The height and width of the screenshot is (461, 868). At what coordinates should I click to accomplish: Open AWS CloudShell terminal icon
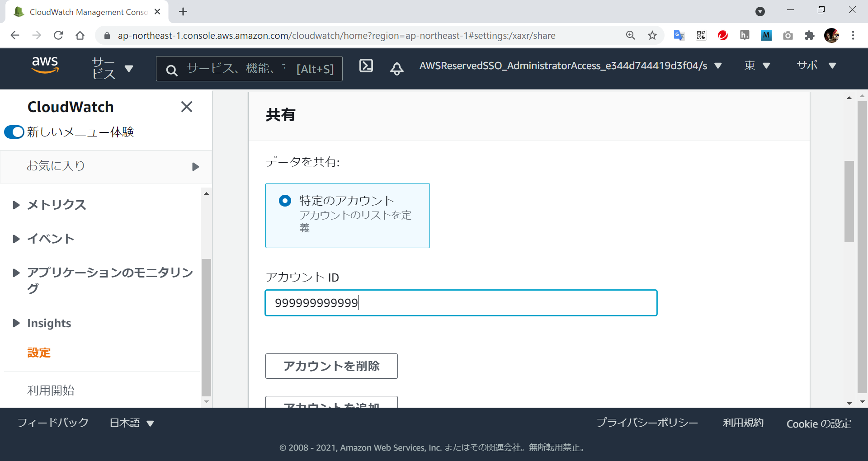coord(366,66)
